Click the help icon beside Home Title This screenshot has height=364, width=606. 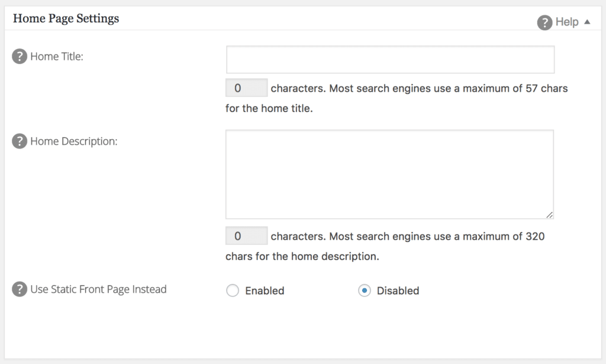[20, 56]
